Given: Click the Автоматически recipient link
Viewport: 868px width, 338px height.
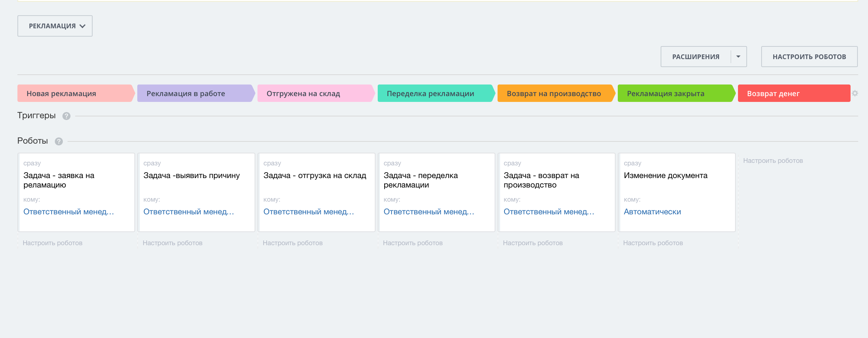Looking at the screenshot, I should click(652, 212).
